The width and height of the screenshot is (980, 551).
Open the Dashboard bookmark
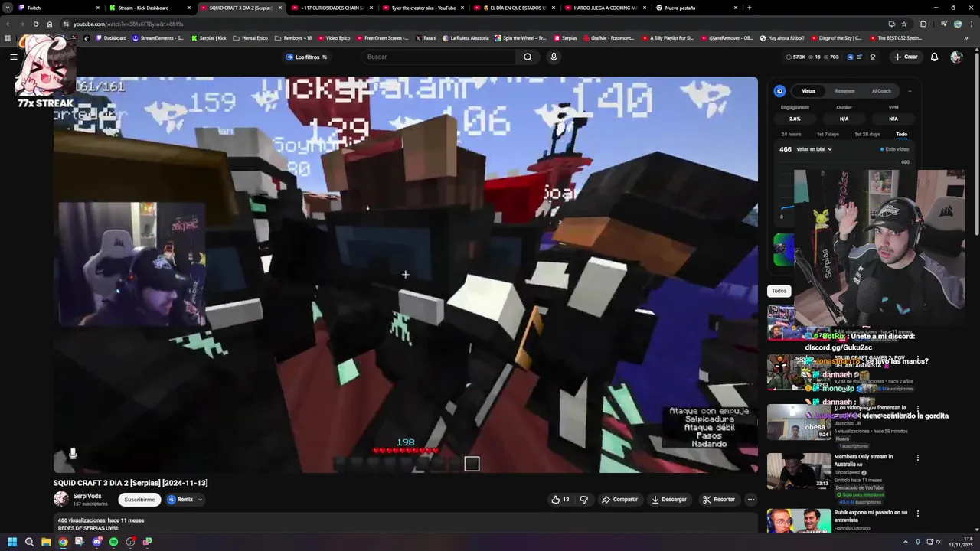point(111,37)
